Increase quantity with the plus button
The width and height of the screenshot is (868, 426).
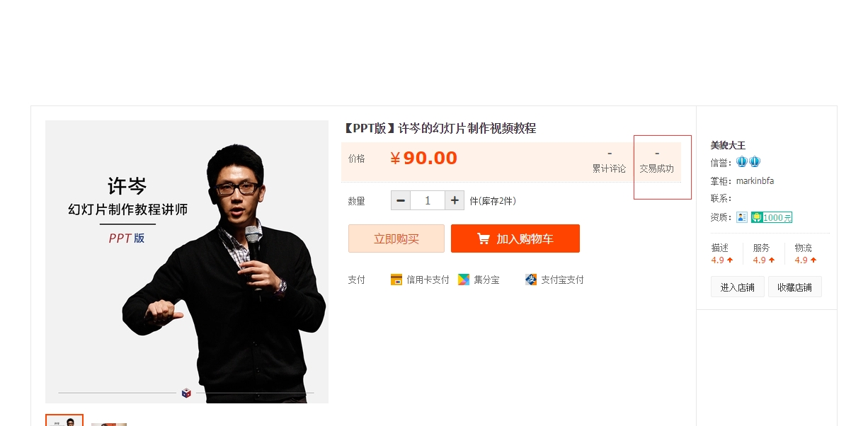(x=455, y=200)
